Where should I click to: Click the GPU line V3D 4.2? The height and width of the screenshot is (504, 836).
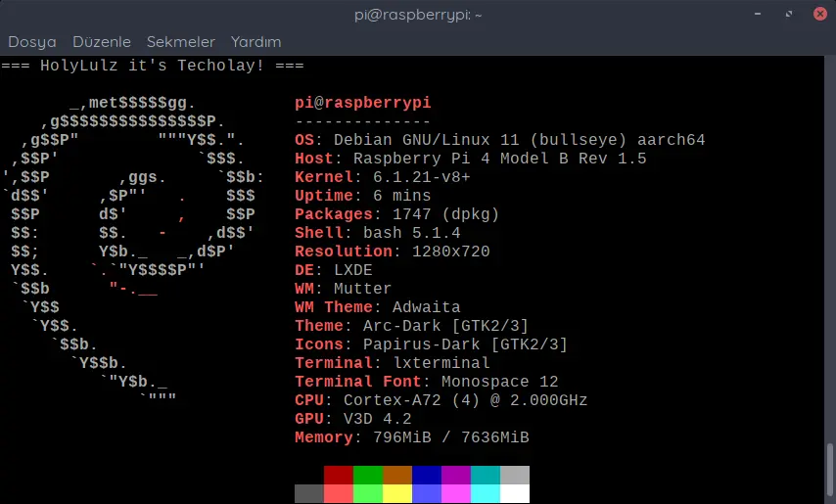[x=353, y=419]
